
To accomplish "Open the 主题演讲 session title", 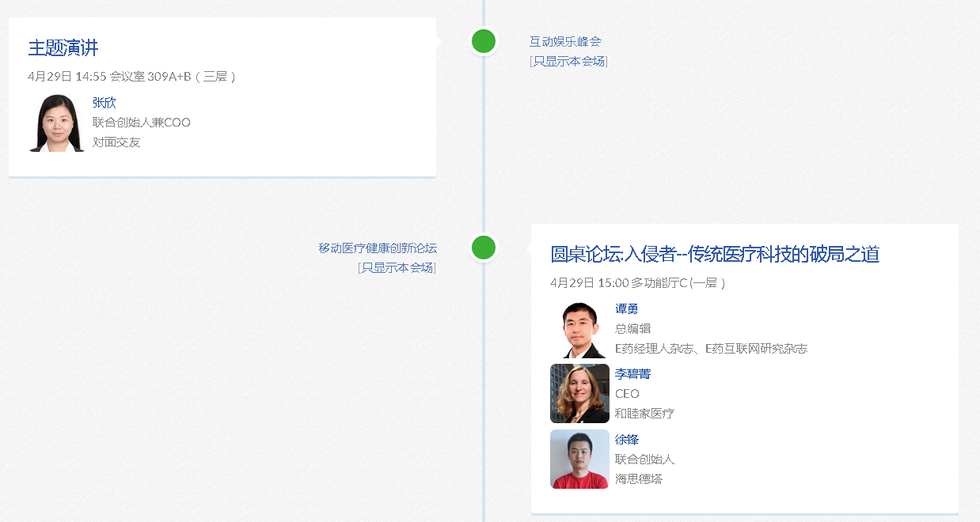I will tap(63, 47).
